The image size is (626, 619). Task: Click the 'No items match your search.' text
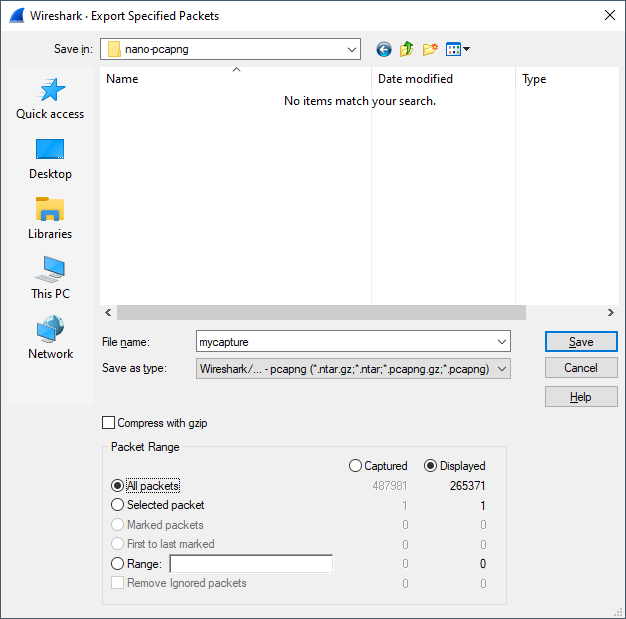[360, 101]
